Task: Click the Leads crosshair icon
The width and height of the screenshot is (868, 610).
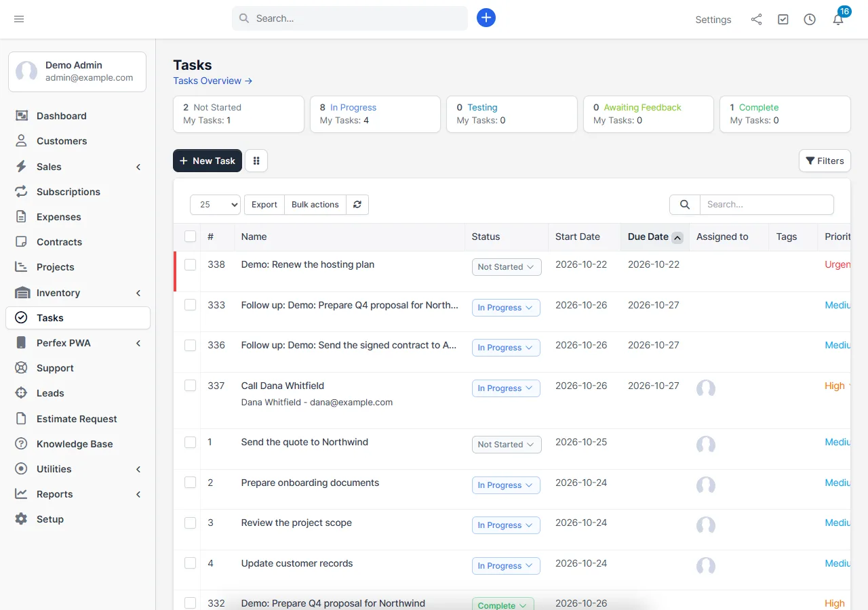Action: (22, 393)
